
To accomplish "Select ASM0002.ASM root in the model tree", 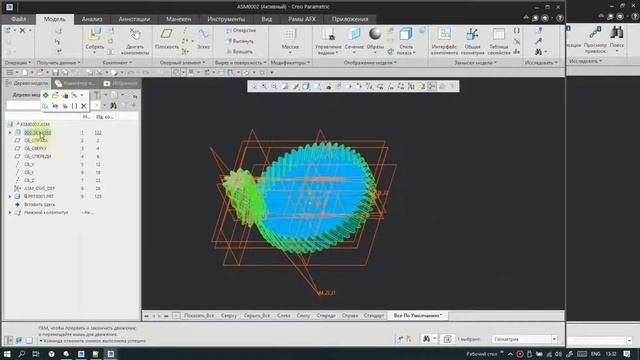I will point(35,124).
